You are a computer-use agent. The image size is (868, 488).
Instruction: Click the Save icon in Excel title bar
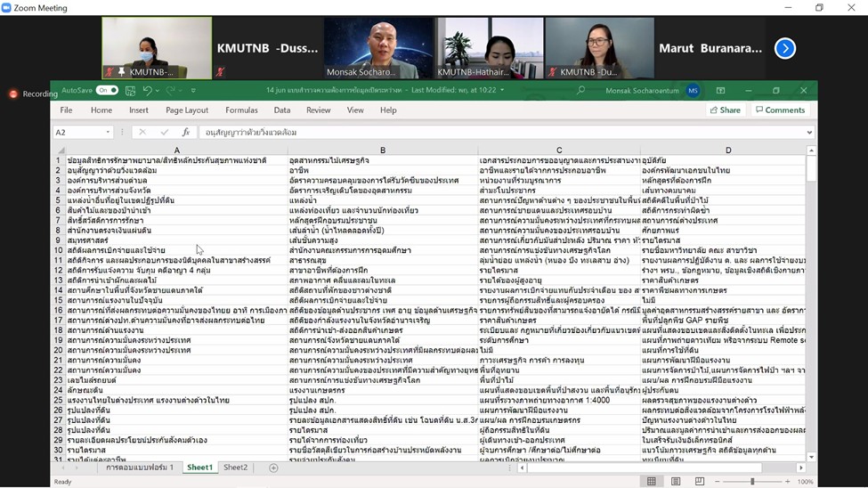(130, 91)
